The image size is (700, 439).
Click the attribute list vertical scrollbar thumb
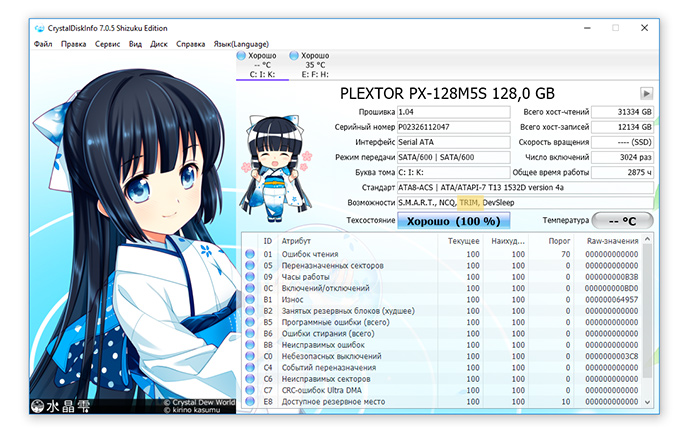coord(647,311)
